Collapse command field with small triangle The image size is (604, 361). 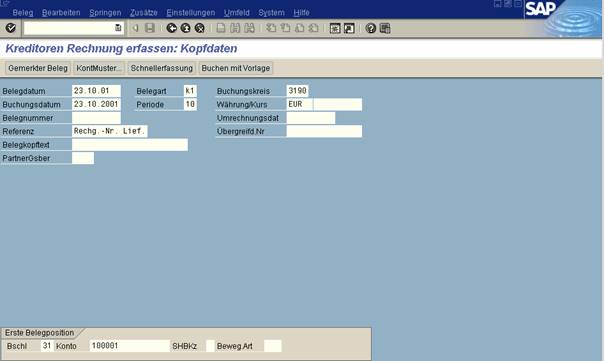pyautogui.click(x=135, y=28)
